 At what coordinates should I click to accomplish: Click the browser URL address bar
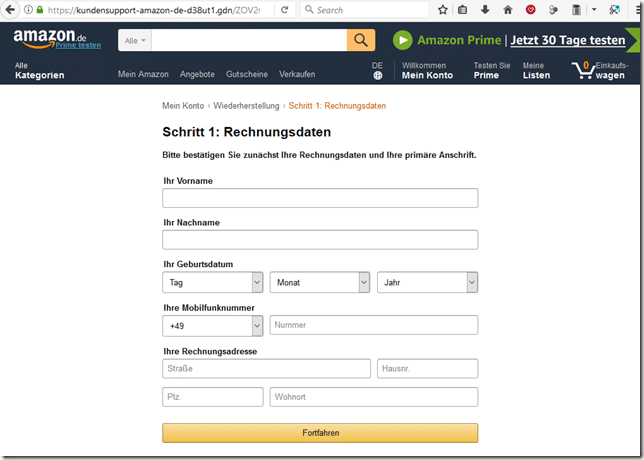(154, 10)
